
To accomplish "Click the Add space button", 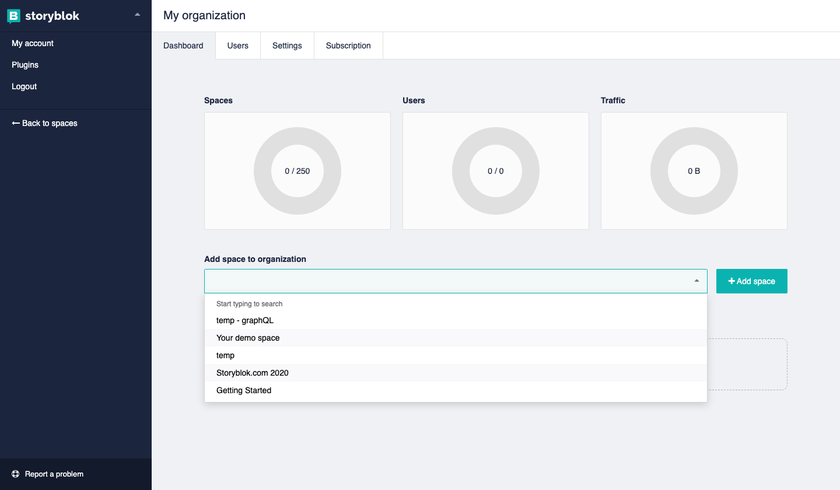I will coord(752,281).
